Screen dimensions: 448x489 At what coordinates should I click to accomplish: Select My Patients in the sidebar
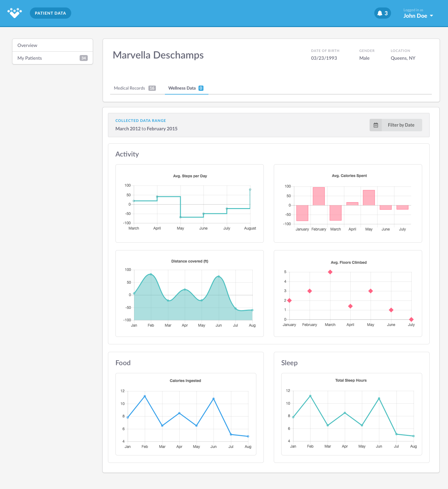(53, 58)
